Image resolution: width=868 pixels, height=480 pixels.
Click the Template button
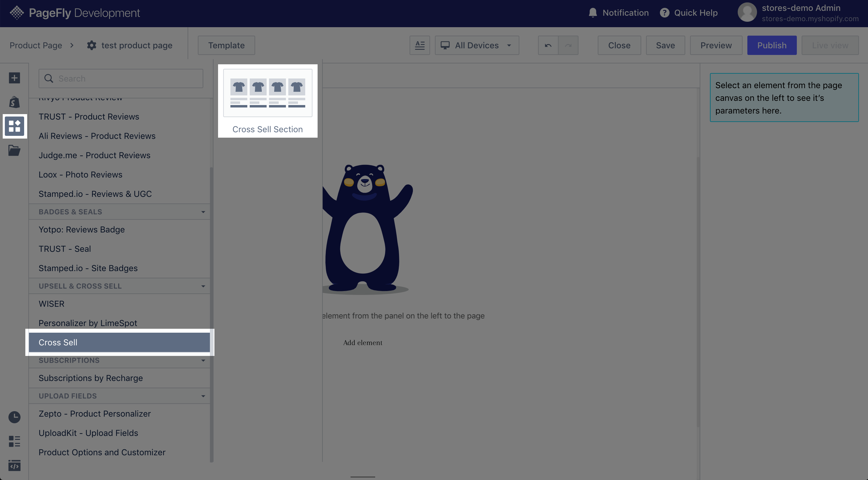click(x=227, y=45)
